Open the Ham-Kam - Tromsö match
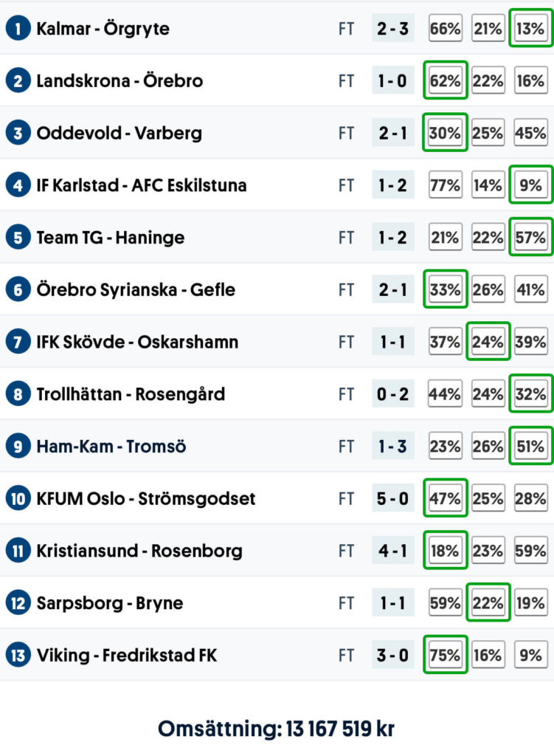554x756 pixels. coord(111,447)
